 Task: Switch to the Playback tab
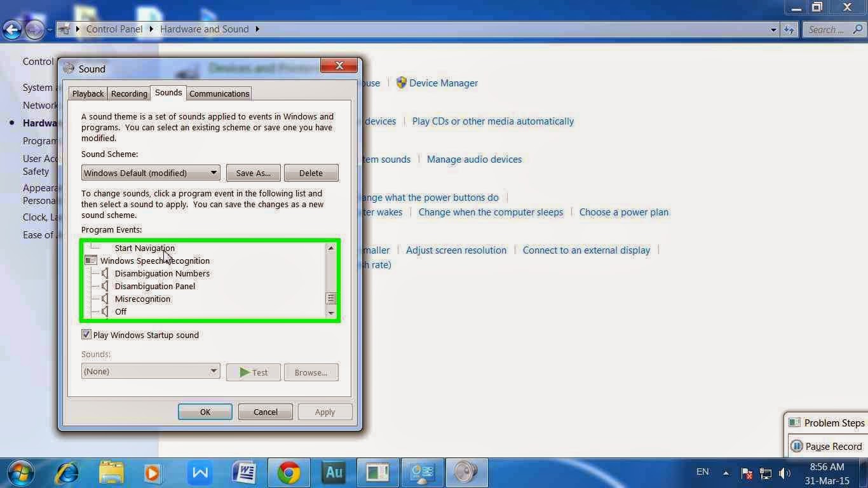click(88, 93)
